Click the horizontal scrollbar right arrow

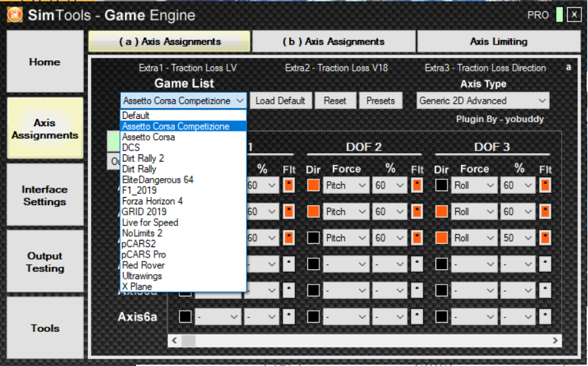[555, 340]
